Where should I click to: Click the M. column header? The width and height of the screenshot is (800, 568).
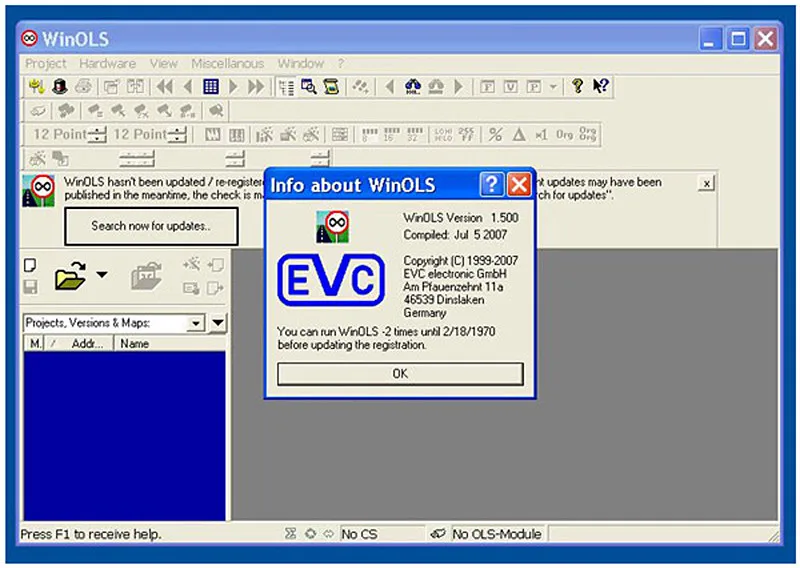coord(34,344)
